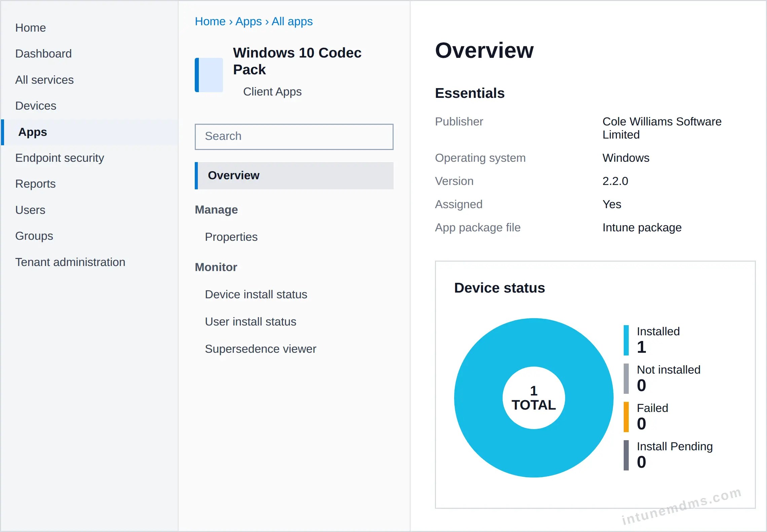This screenshot has height=532, width=767.
Task: Click the Windows operating system value
Action: coord(626,158)
